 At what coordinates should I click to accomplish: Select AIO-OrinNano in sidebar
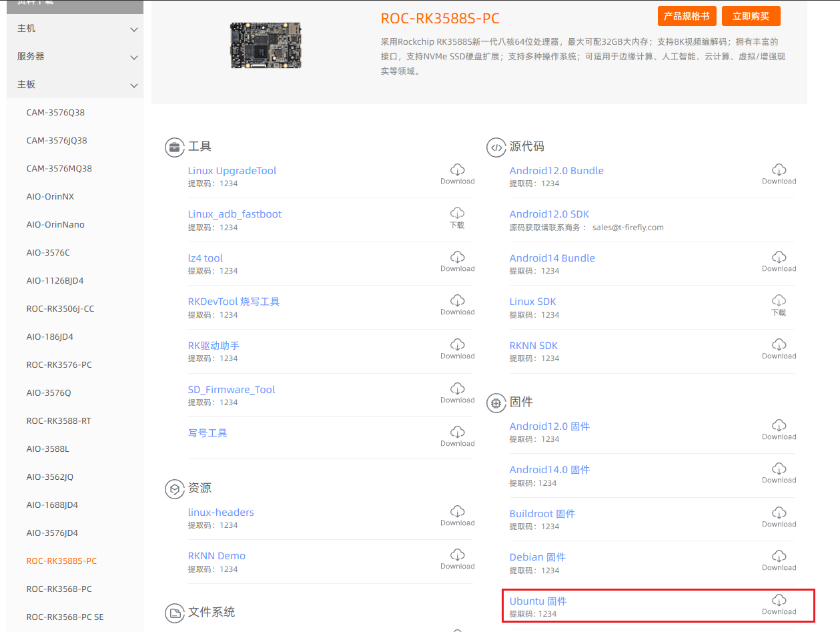click(55, 225)
